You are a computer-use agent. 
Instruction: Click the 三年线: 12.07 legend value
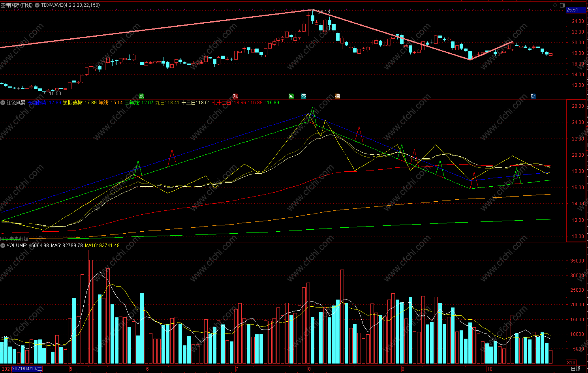[139, 103]
